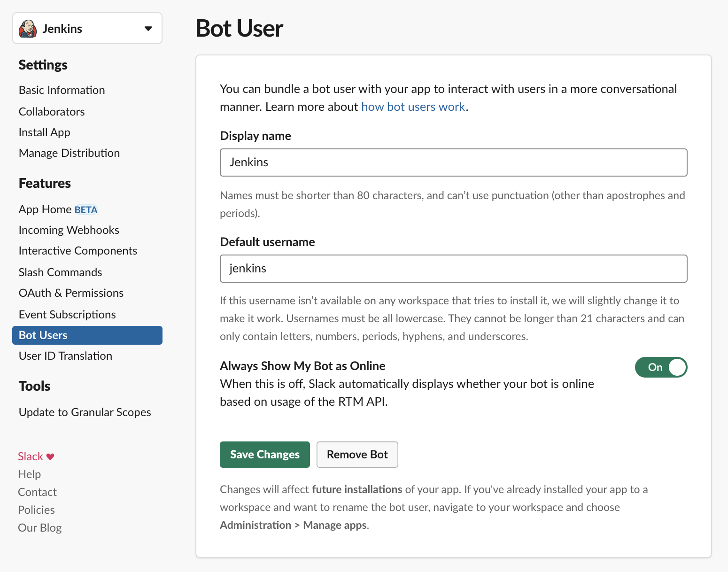
Task: Select Incoming Webhooks in sidebar
Action: pos(69,230)
